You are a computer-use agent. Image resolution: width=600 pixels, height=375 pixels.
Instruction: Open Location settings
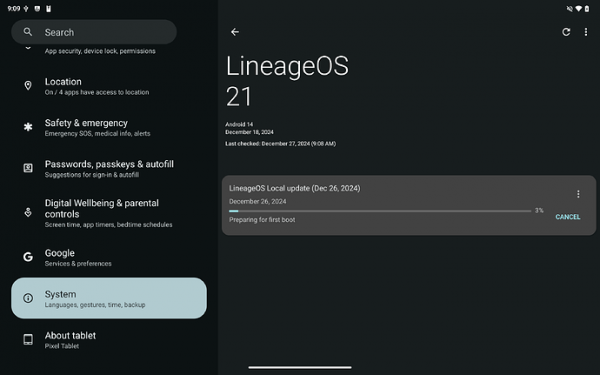(x=109, y=86)
